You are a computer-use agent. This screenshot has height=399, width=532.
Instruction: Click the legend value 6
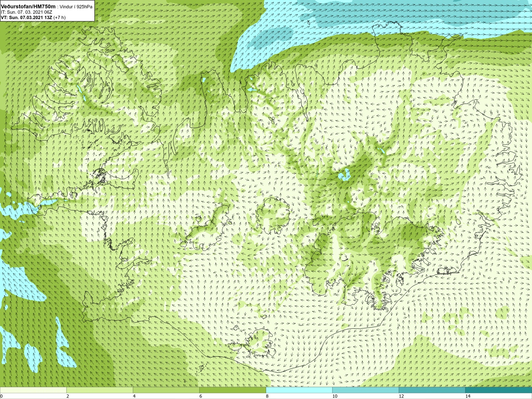click(x=201, y=396)
